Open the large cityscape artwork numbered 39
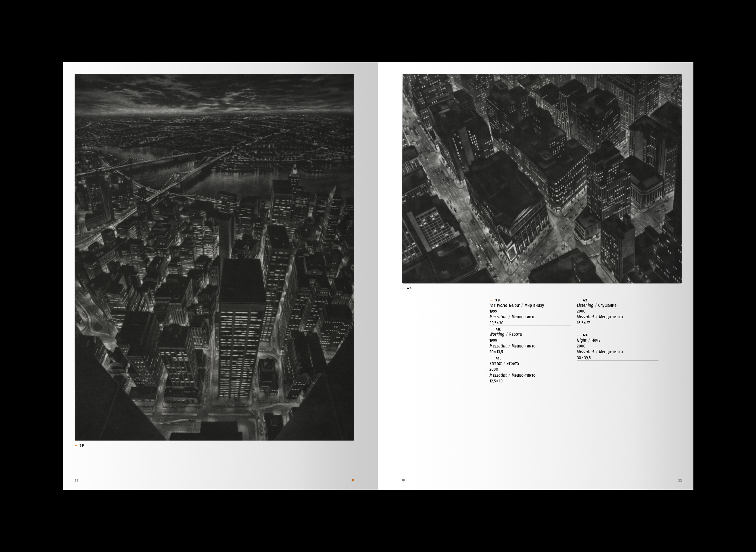 click(214, 257)
